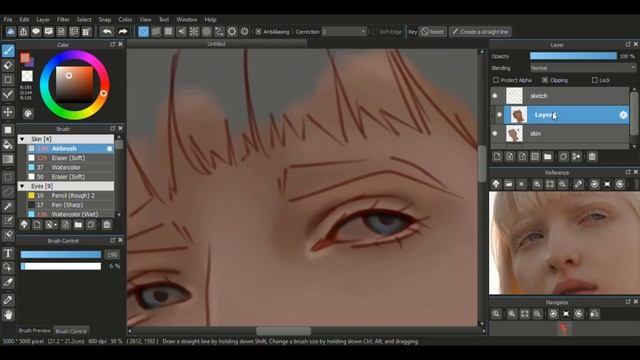The height and width of the screenshot is (360, 640).
Task: Open the cloud icon in top toolbar
Action: tap(11, 31)
